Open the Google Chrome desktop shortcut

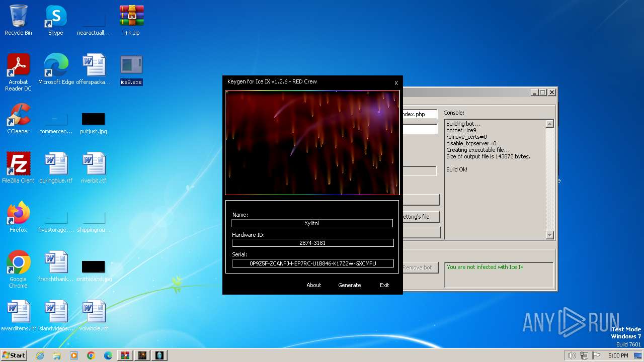[18, 269]
